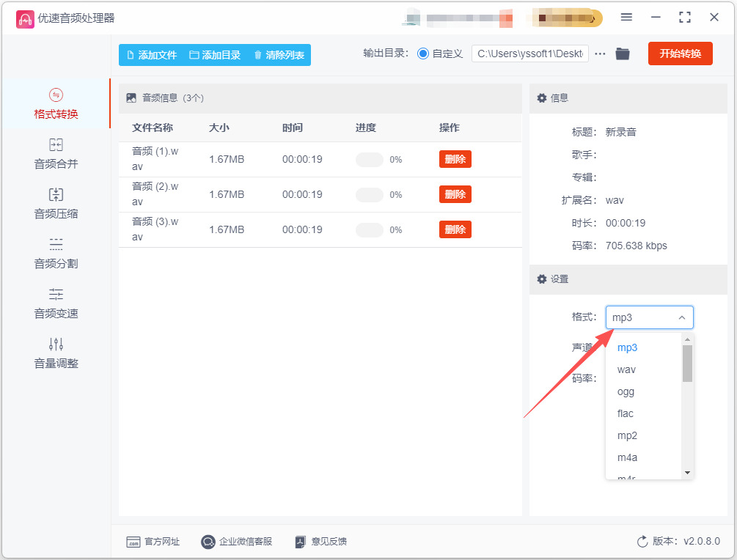Screen dimensions: 737x560
Task: Click the title value 新录音
Action: pos(620,132)
